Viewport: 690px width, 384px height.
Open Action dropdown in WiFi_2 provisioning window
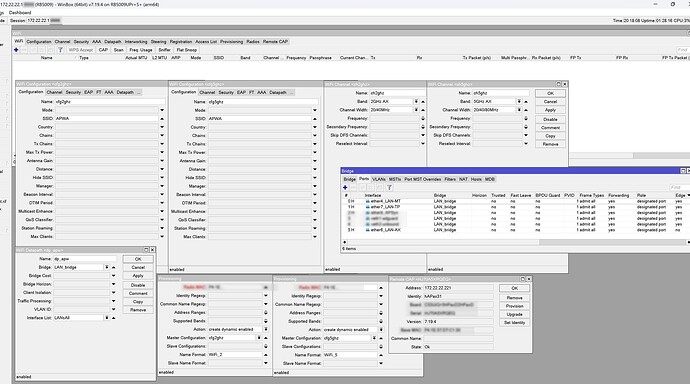266,329
